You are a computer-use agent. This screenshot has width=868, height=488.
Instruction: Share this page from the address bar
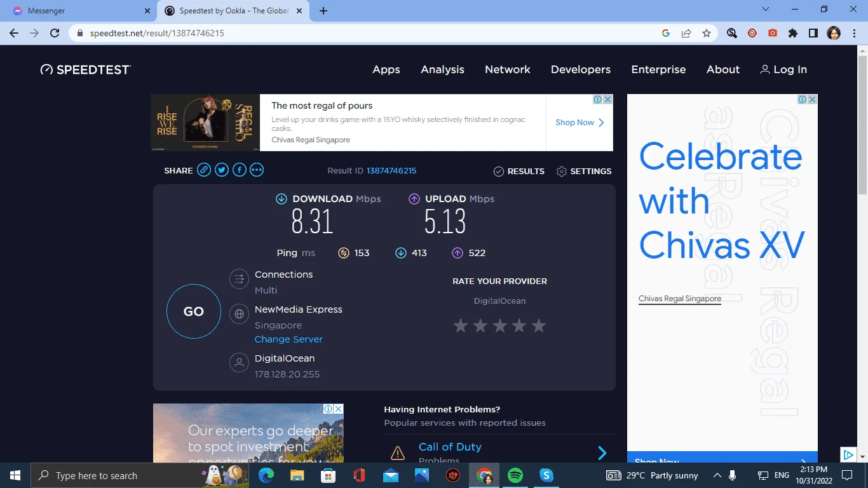coord(686,33)
